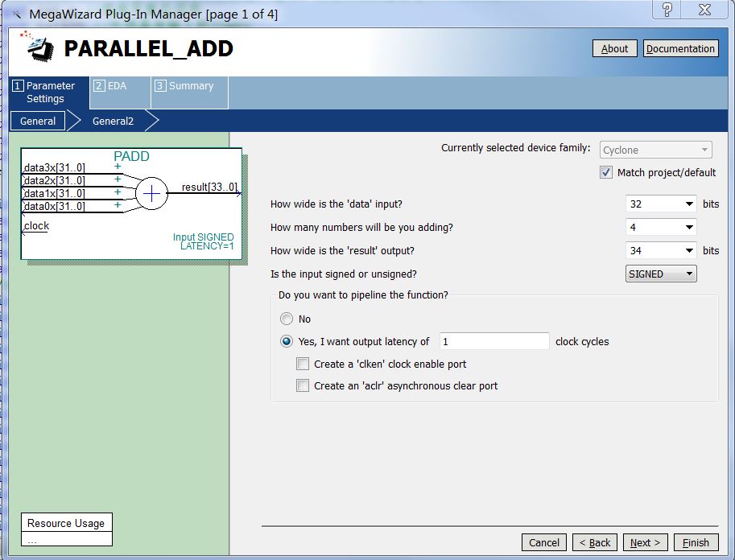
Task: Click the LATENCY=1 diagram text
Action: pos(207,246)
